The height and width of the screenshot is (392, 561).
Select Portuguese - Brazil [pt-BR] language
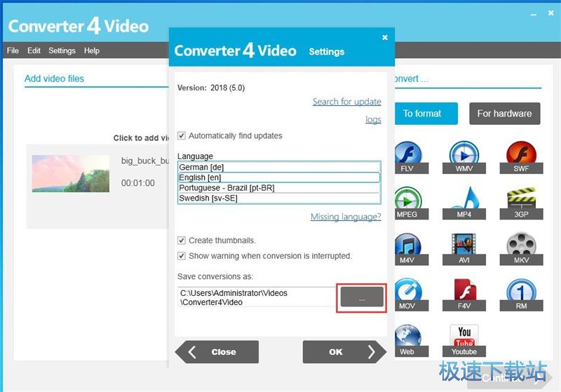pos(279,188)
